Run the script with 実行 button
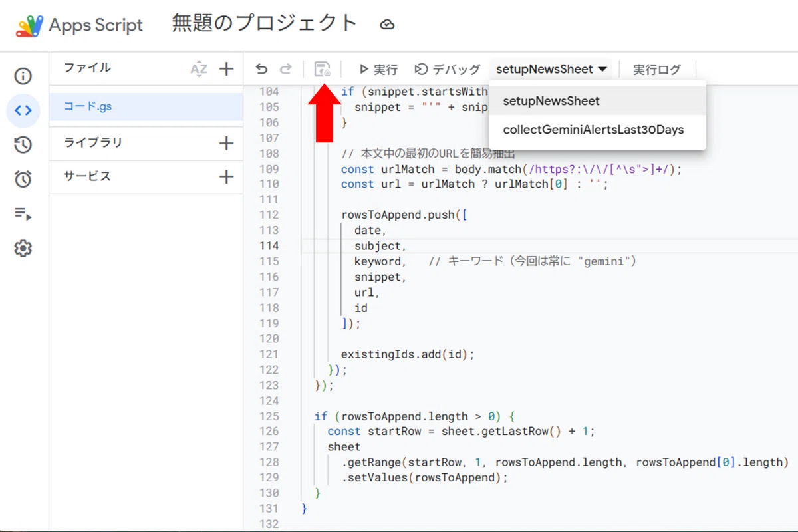 click(378, 69)
